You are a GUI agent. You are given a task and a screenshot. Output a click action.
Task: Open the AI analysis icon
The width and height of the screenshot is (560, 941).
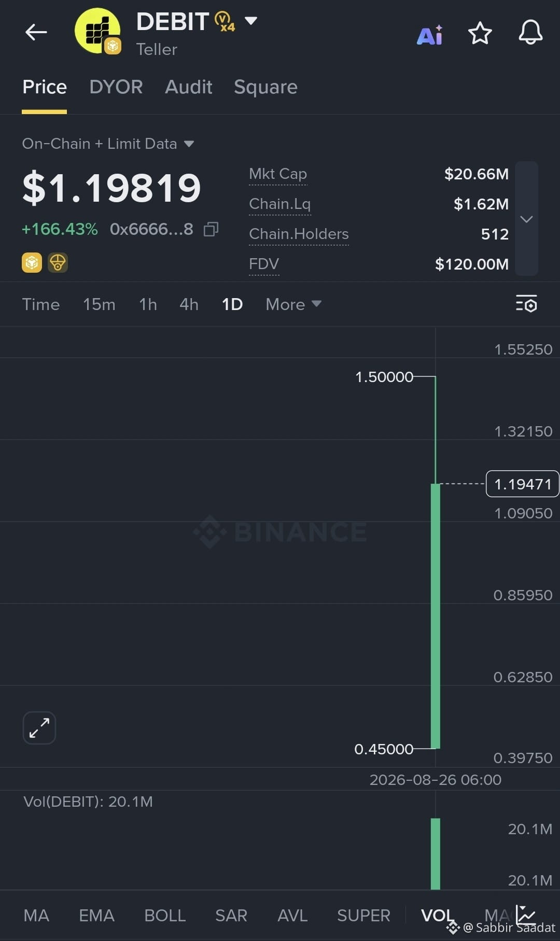point(430,35)
